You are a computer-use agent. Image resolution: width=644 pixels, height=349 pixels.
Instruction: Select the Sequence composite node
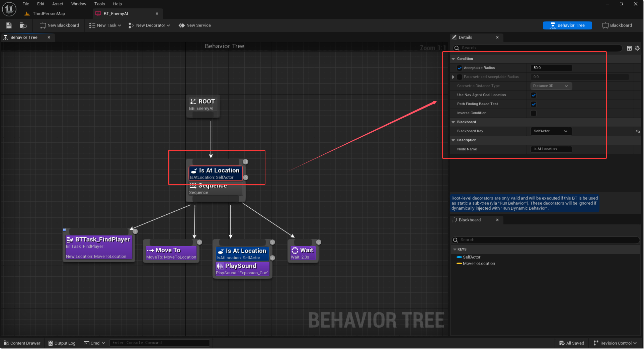tap(216, 189)
